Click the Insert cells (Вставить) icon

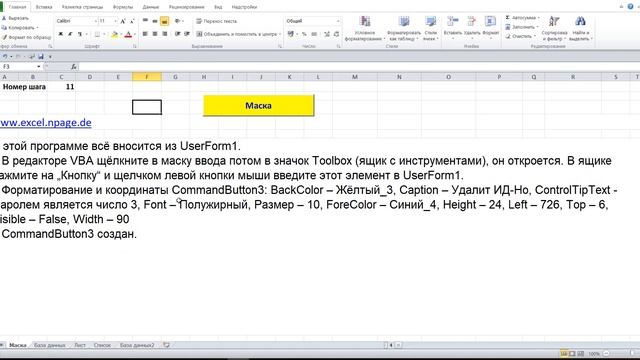452,21
